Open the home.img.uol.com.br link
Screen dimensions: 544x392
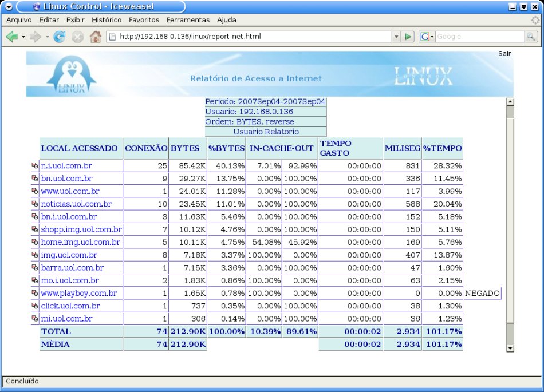coord(81,242)
